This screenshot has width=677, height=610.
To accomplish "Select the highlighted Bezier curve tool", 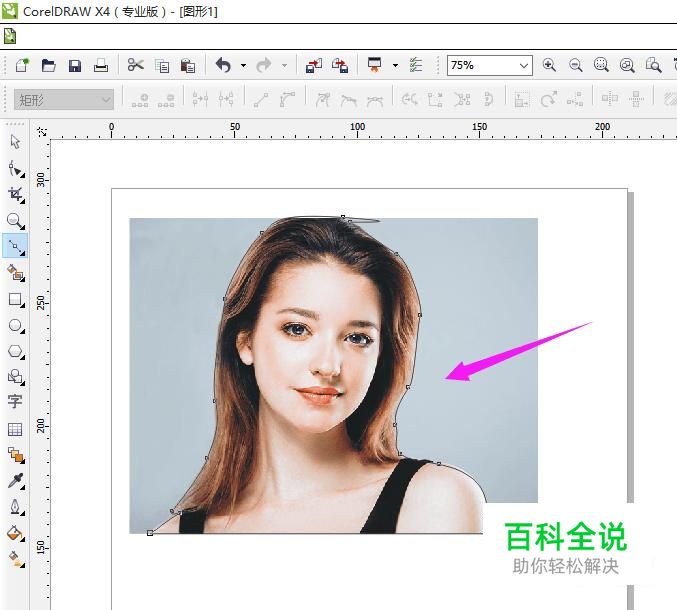I will [15, 246].
